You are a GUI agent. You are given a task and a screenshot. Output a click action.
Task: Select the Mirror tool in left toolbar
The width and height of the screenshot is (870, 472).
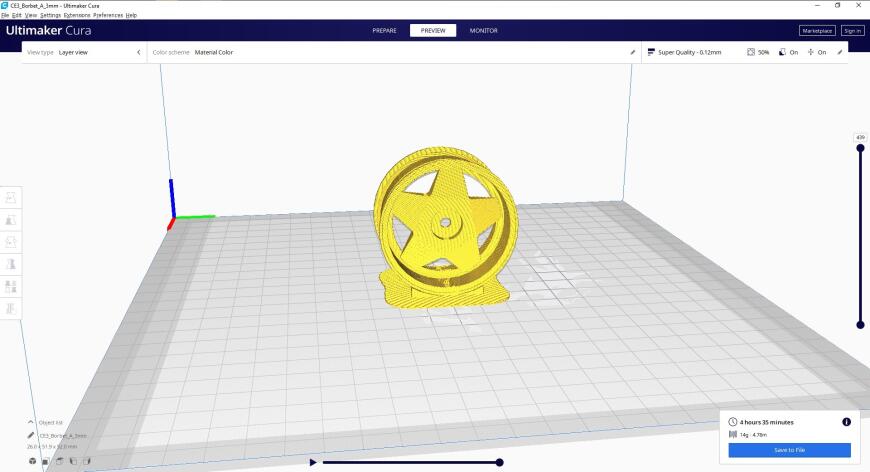tap(11, 264)
